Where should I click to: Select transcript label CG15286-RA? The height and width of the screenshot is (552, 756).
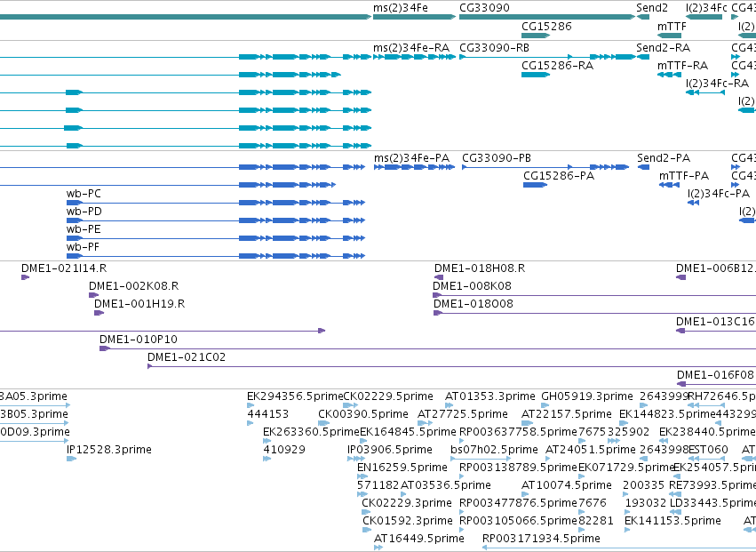(x=557, y=66)
